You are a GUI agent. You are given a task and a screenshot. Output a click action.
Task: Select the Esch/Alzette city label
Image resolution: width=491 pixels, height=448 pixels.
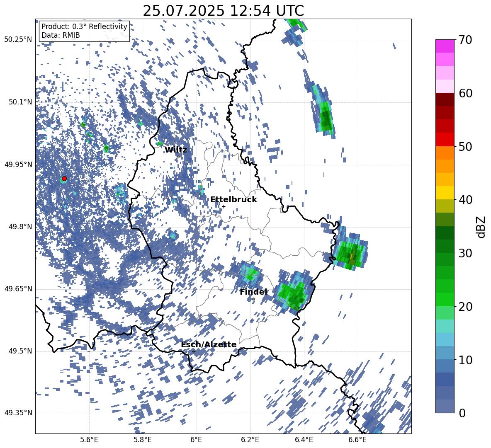(209, 344)
